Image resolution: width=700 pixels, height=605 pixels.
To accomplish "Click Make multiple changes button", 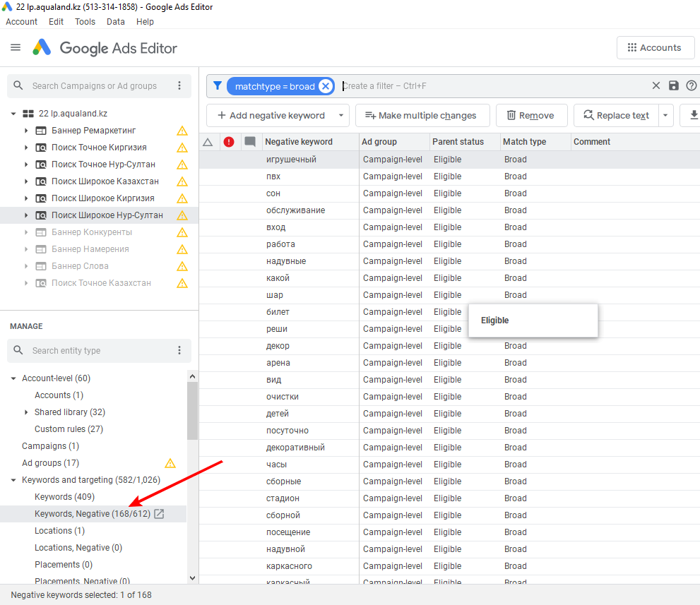I will 422,116.
